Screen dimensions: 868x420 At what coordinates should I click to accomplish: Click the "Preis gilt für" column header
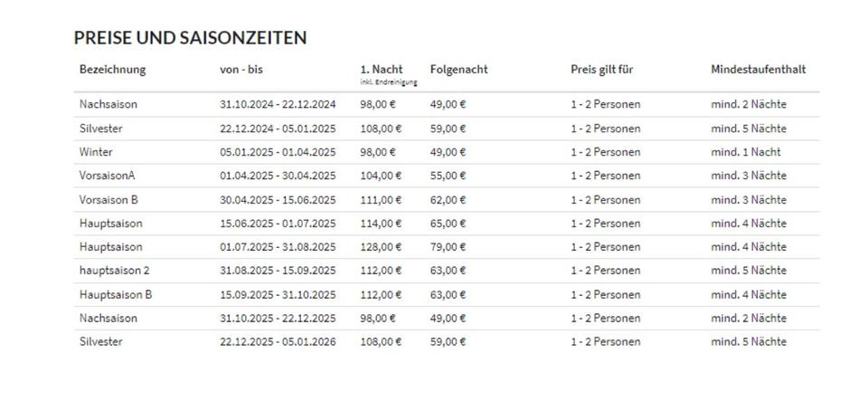tap(602, 70)
